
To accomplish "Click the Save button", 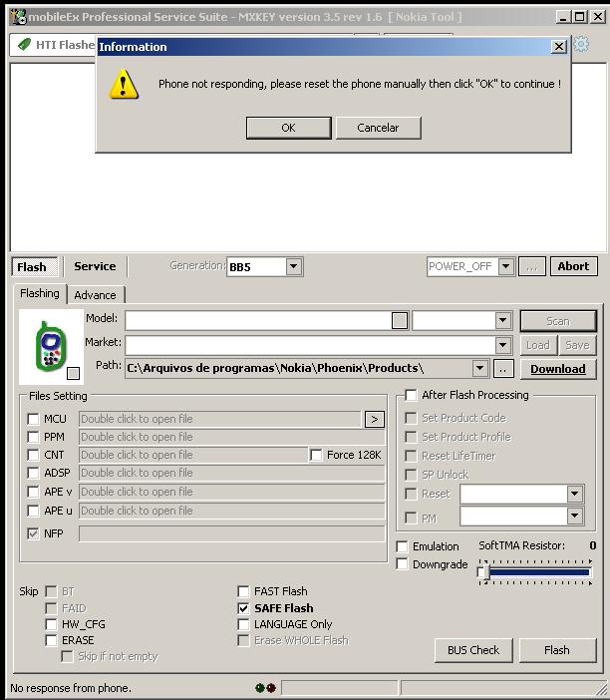I will [577, 345].
